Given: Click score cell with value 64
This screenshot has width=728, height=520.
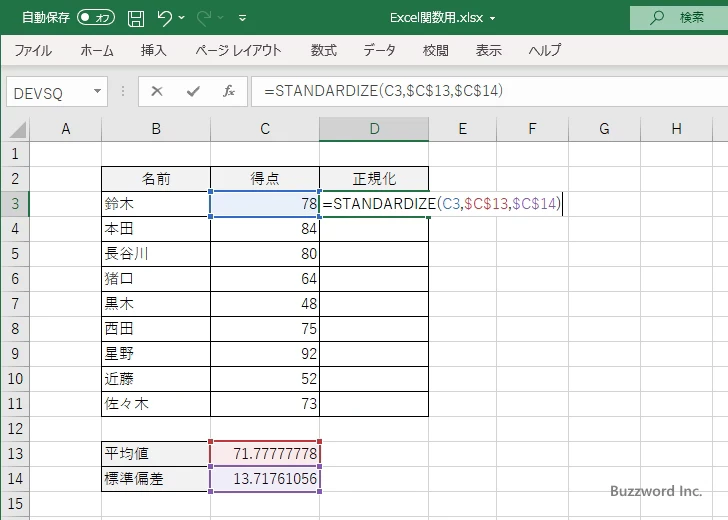Looking at the screenshot, I should click(x=265, y=279).
